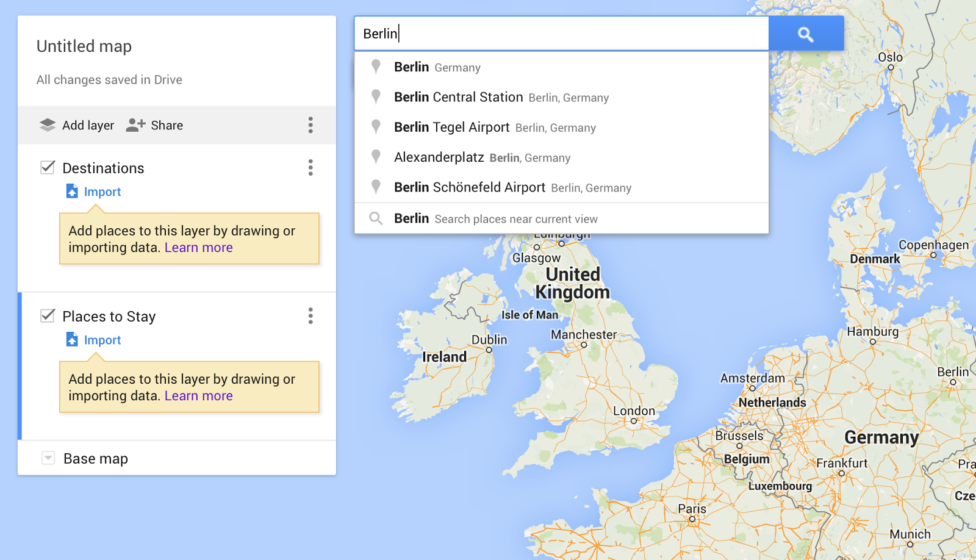
Task: Click the Import link under Destinations
Action: point(102,192)
